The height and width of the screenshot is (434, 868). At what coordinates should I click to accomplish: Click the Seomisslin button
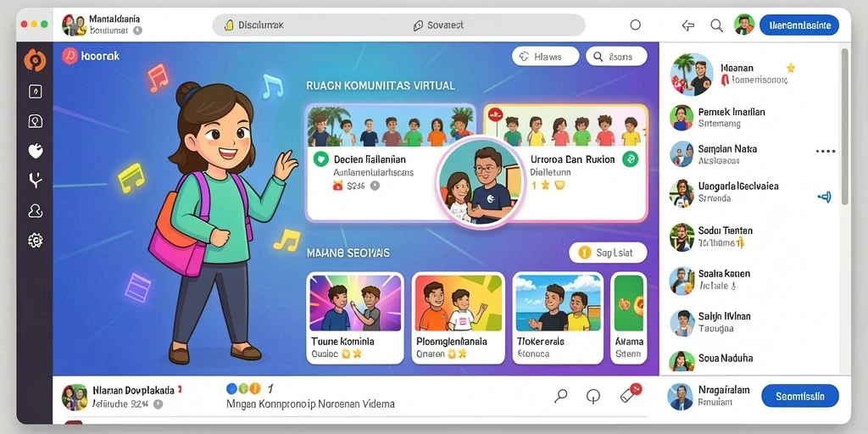tap(800, 397)
